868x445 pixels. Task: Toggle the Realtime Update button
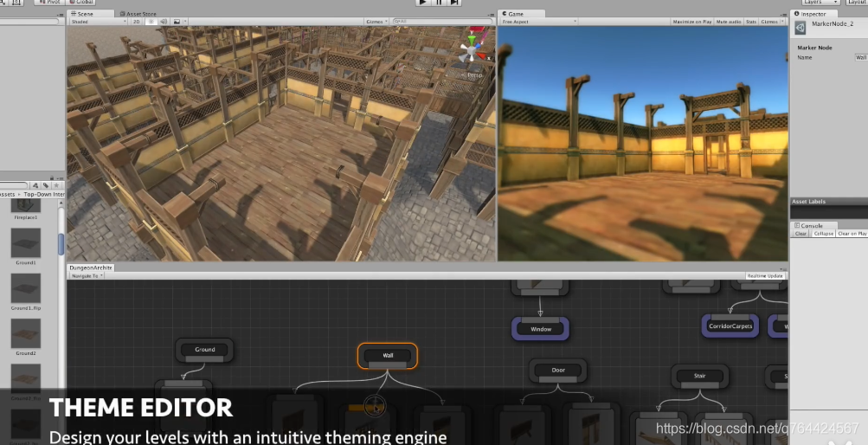click(x=765, y=275)
